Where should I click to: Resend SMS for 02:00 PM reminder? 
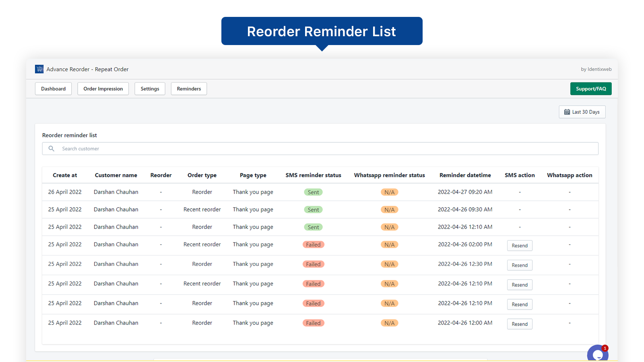[520, 245]
